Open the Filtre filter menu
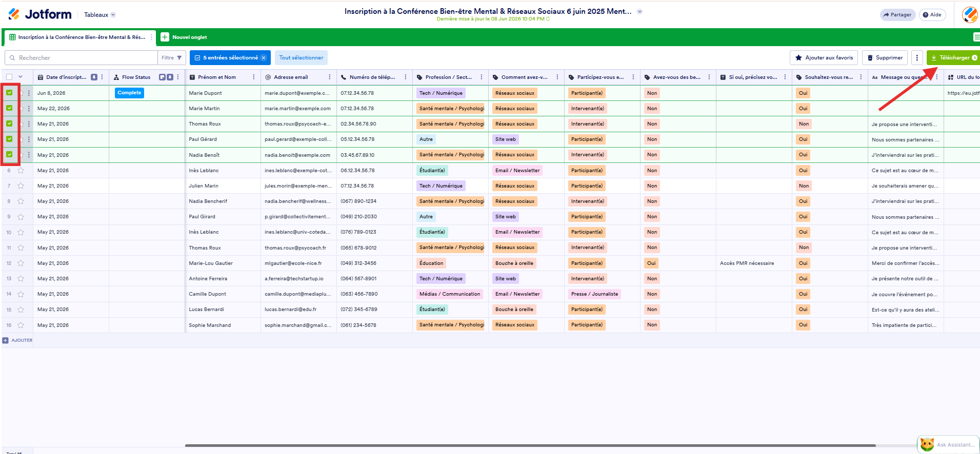Image resolution: width=980 pixels, height=454 pixels. pos(171,58)
